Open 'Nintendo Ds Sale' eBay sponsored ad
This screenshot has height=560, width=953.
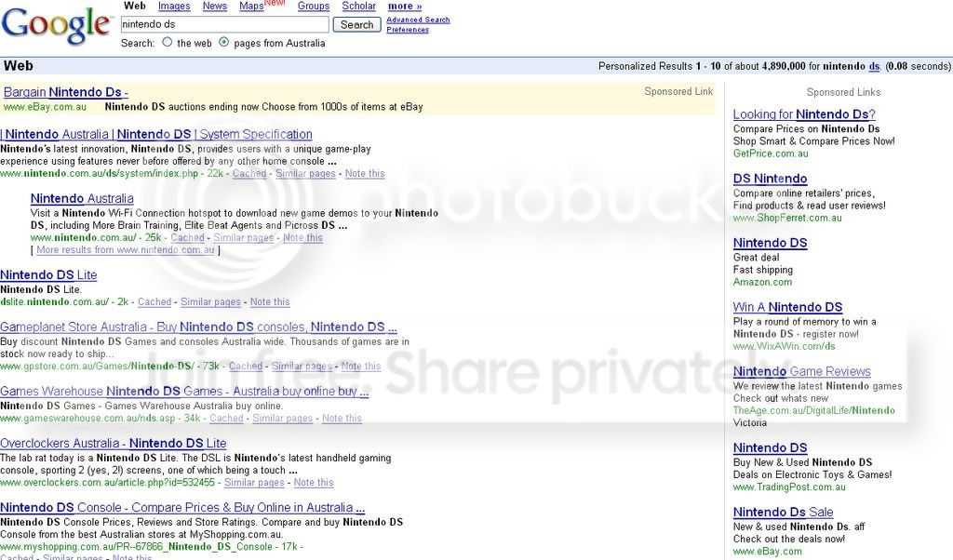(x=783, y=513)
